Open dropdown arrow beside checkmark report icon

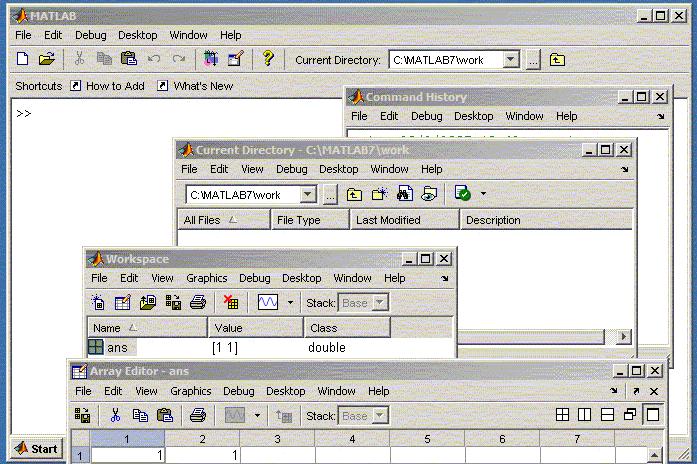483,194
